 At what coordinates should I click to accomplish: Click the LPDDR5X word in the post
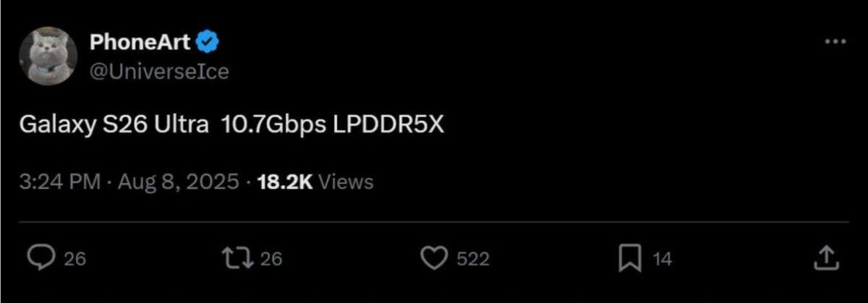[x=388, y=125]
